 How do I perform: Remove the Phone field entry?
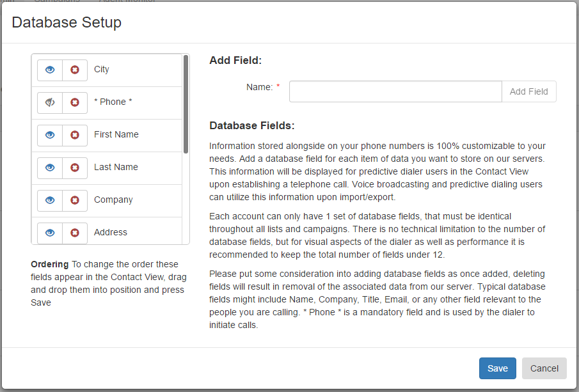pyautogui.click(x=75, y=102)
